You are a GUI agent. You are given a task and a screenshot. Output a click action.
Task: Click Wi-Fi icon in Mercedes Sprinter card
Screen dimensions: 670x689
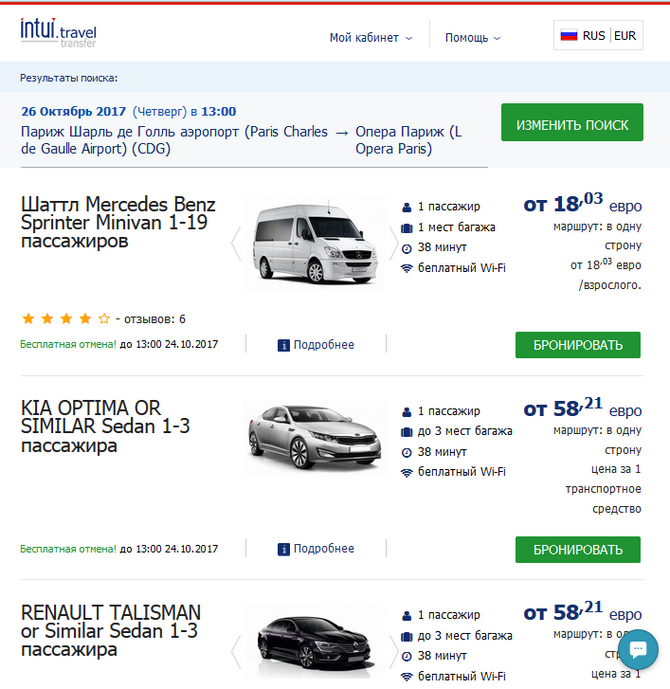click(407, 268)
